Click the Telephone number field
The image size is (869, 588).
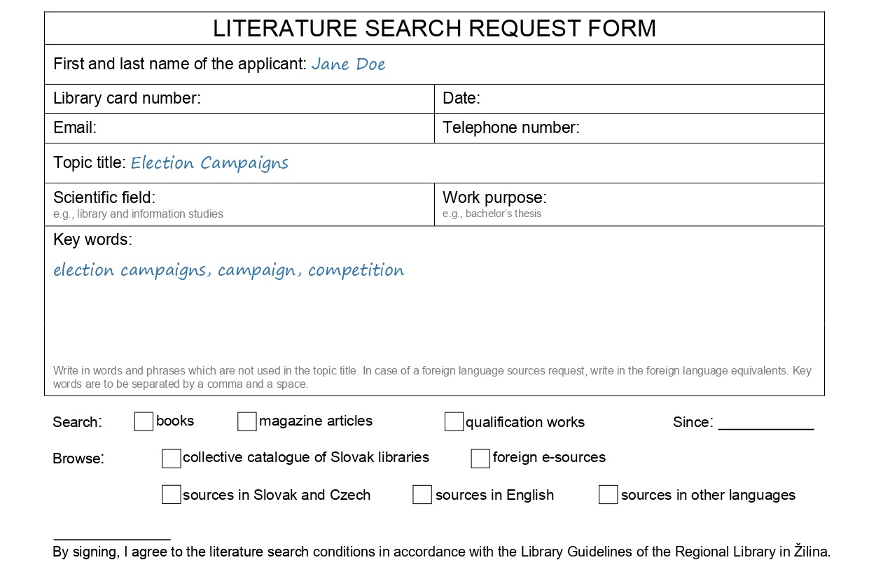point(630,128)
